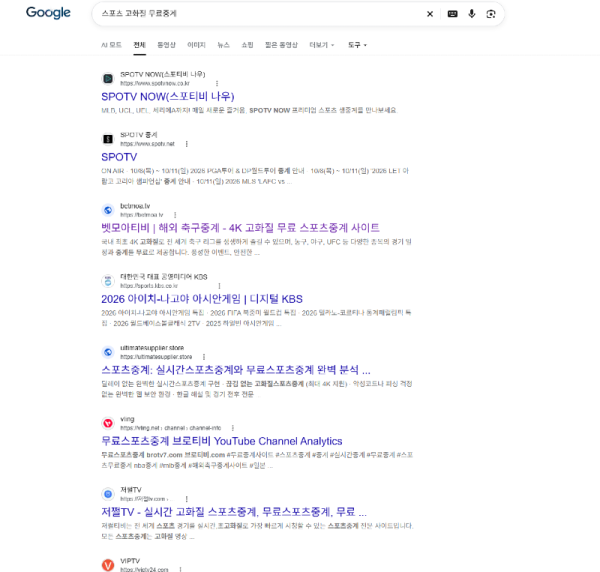Expand the 더보기 dropdown
The image size is (600, 572).
coord(321,45)
